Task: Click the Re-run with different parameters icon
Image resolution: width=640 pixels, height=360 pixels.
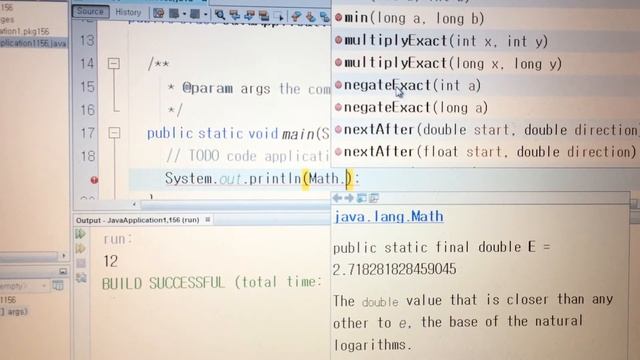Action: [x=80, y=248]
